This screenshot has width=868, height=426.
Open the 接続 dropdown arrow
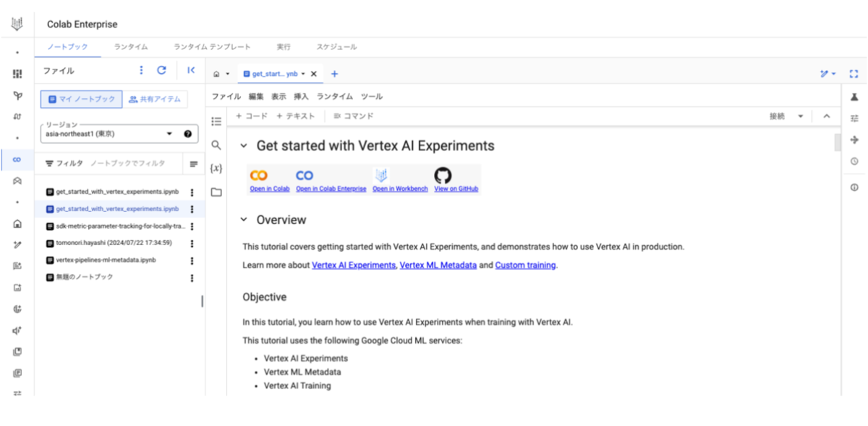click(x=800, y=116)
